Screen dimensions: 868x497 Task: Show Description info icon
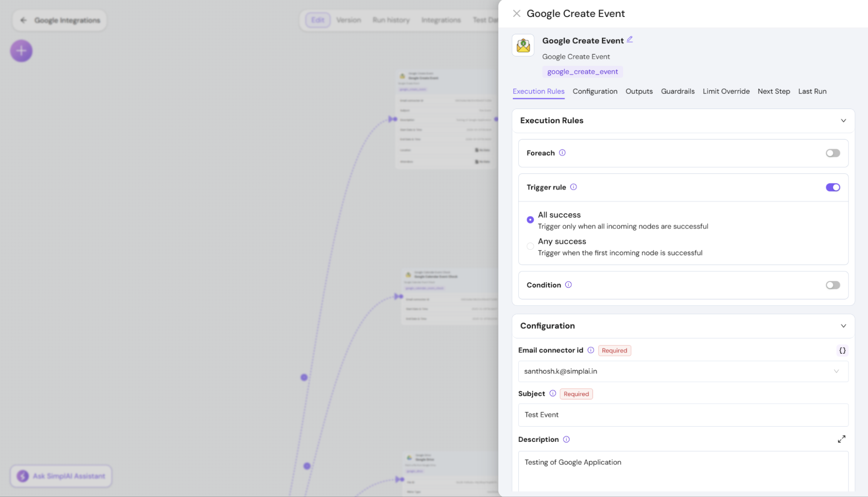(x=566, y=439)
